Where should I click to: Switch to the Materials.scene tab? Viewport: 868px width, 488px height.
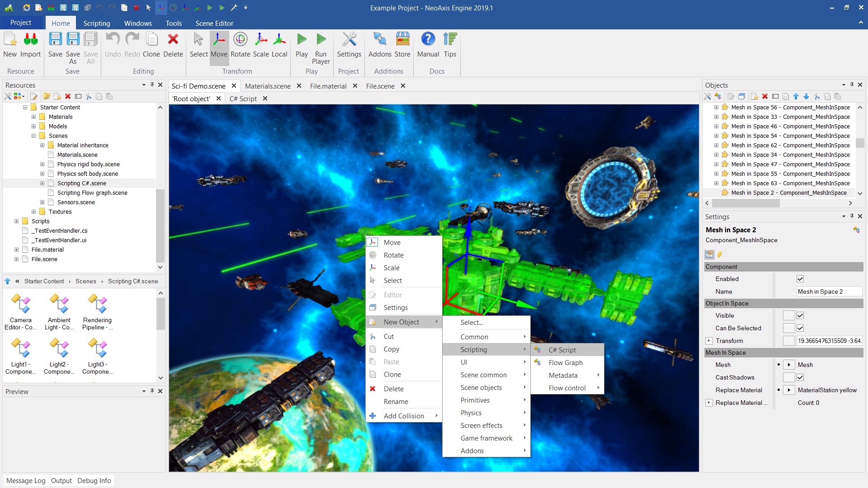(268, 86)
